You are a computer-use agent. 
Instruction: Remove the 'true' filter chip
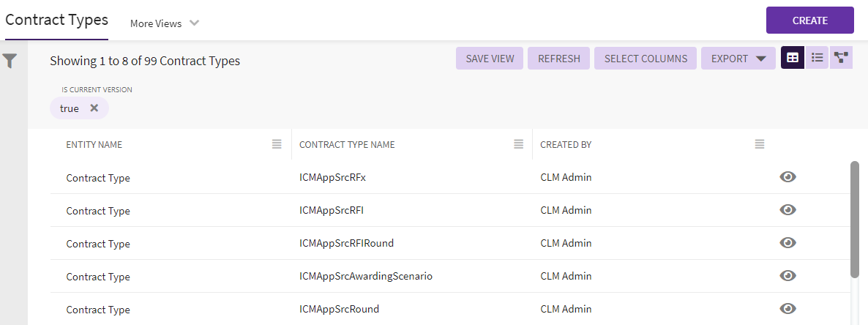(94, 108)
